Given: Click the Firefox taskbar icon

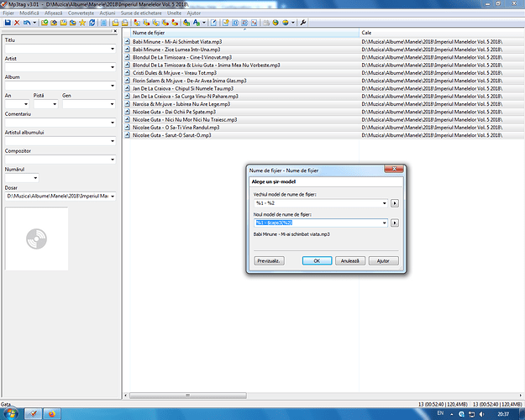Looking at the screenshot, I should [x=52, y=414].
